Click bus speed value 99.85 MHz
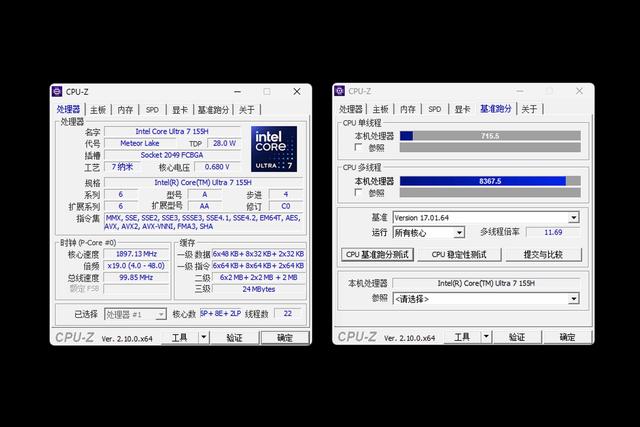The width and height of the screenshot is (640, 427). click(136, 278)
